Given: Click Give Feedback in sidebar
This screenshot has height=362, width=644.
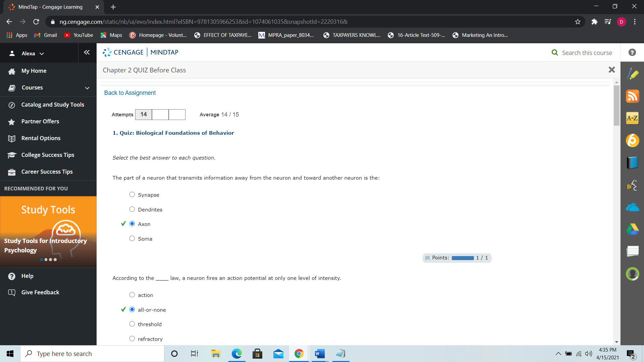Looking at the screenshot, I should 40,292.
